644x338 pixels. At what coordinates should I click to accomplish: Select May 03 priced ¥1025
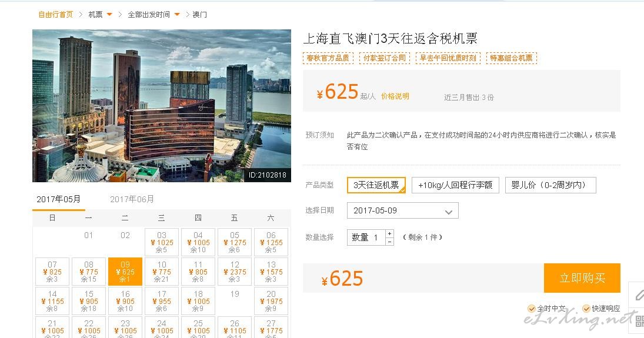162,242
